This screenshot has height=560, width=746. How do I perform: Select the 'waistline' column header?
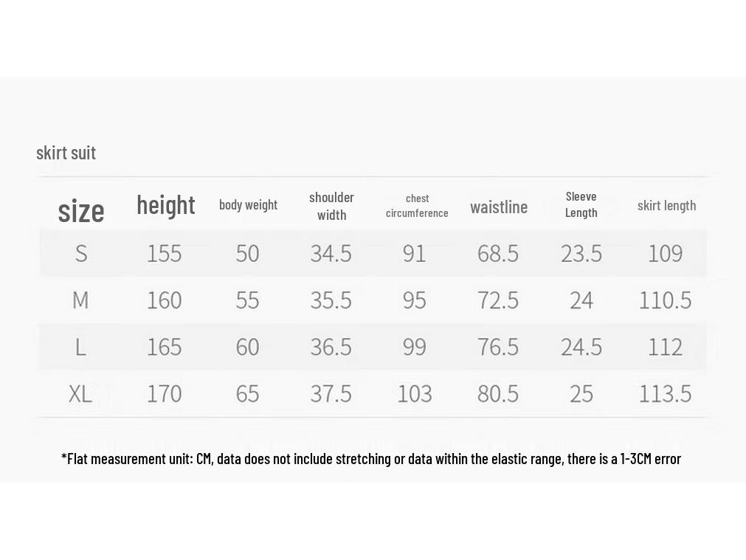(499, 207)
